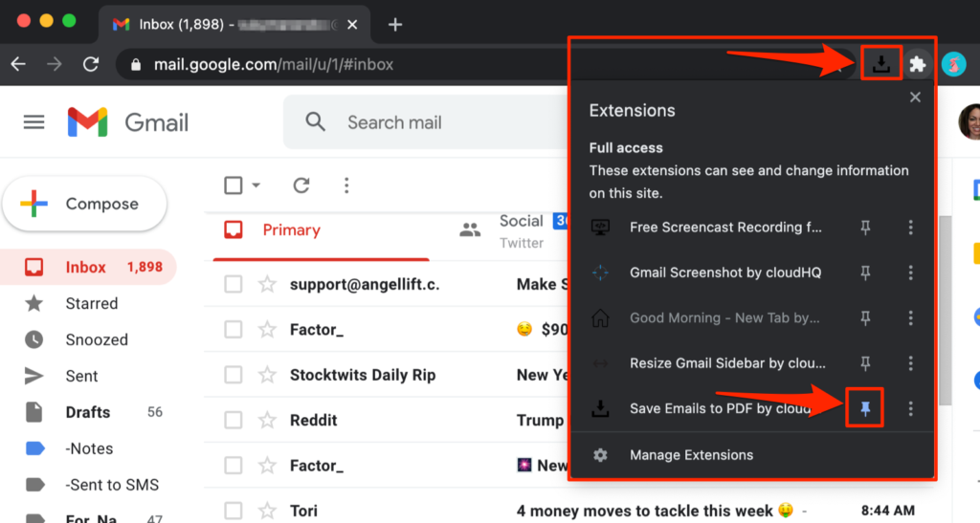Screen dimensions: 980x523
Task: Click the Save Emails to PDF toolbar icon
Action: [881, 64]
